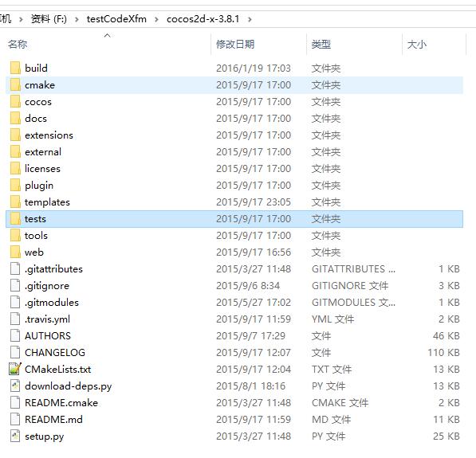Sort by 名称 column header
The height and width of the screenshot is (458, 476).
(x=18, y=45)
